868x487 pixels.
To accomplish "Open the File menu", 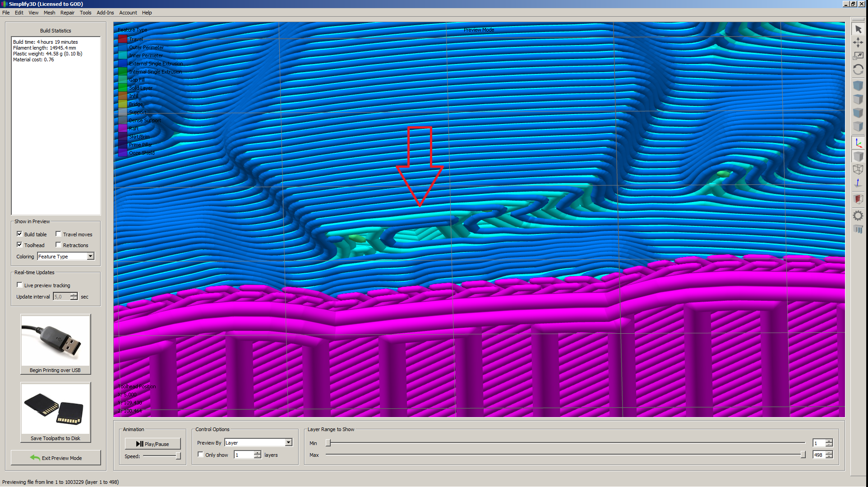I will tap(6, 13).
